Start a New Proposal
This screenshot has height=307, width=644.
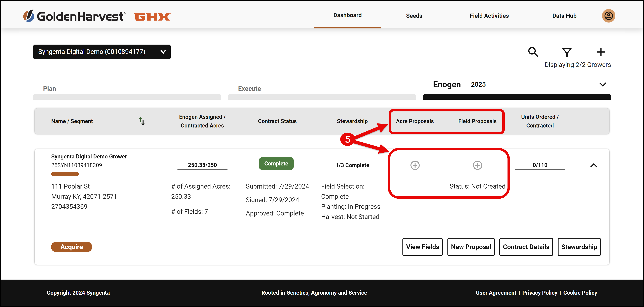pos(471,247)
